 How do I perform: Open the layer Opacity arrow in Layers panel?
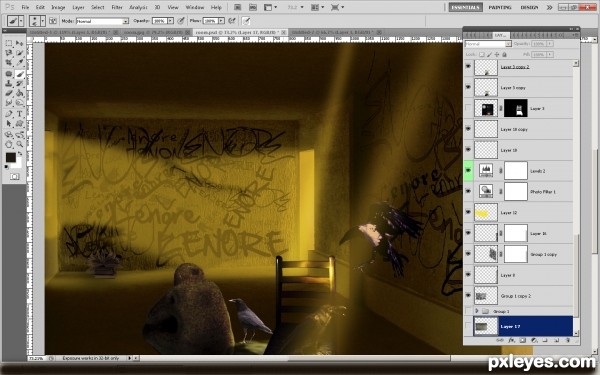(549, 44)
